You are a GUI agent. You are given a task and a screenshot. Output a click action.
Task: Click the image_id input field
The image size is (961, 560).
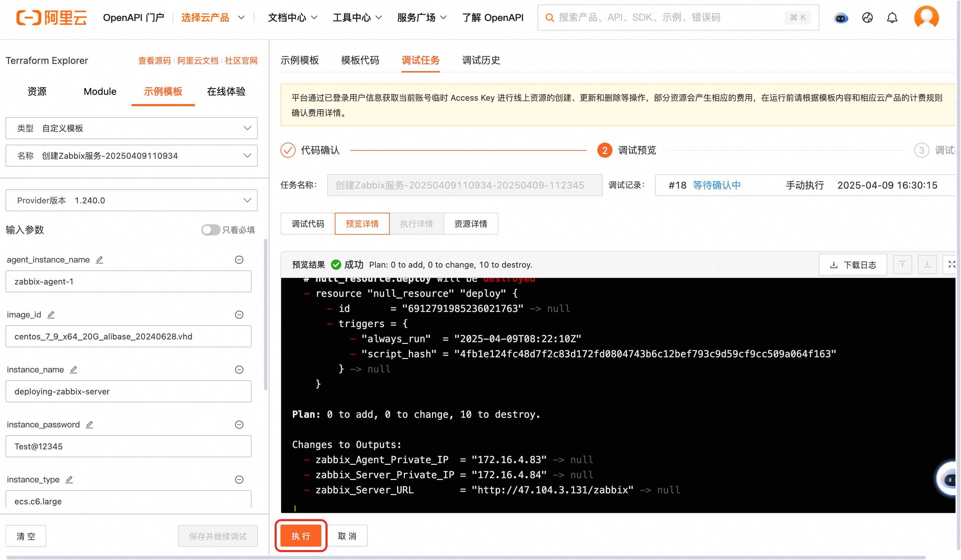(x=129, y=337)
